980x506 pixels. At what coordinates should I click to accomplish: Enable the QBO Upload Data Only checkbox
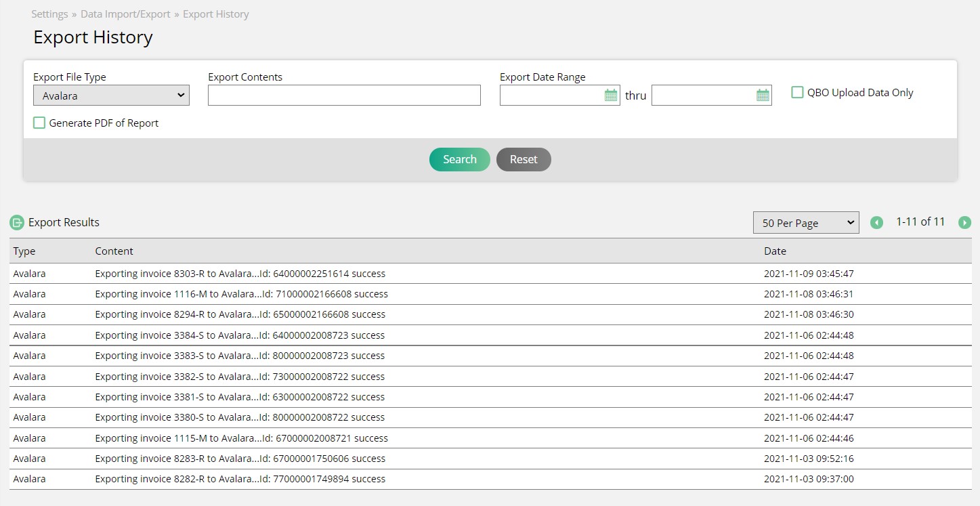click(798, 93)
